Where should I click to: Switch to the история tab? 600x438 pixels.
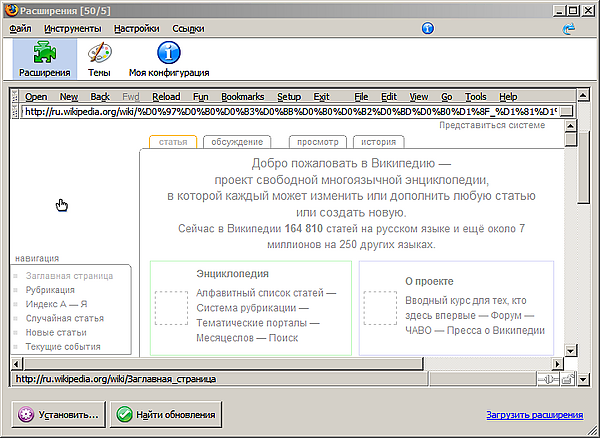378,142
